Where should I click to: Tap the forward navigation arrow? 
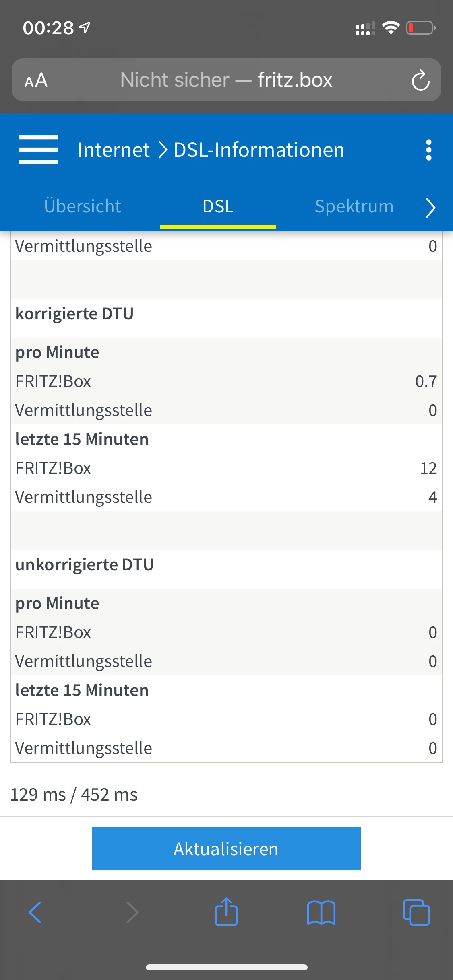132,912
